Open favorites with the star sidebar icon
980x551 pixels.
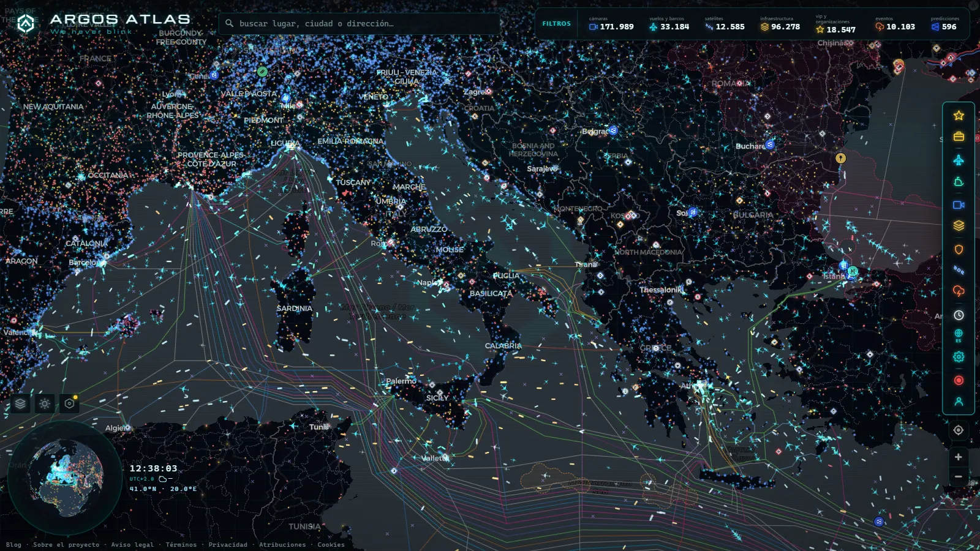[x=959, y=115]
